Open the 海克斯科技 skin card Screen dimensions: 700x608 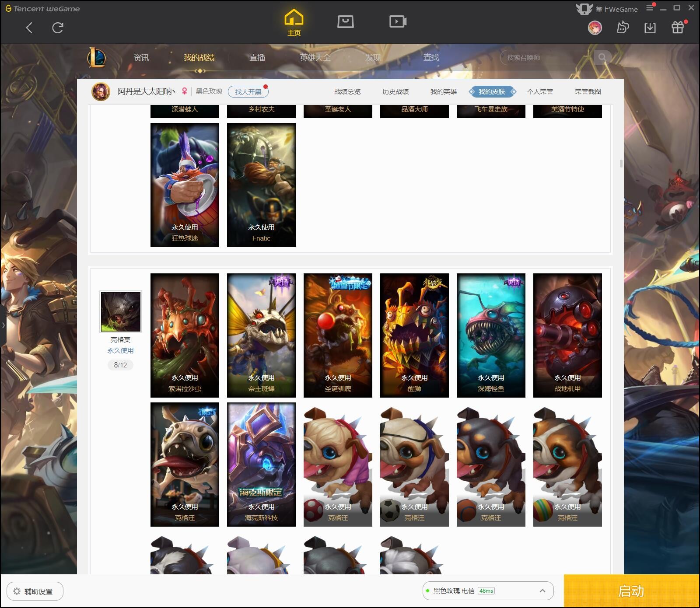pyautogui.click(x=261, y=465)
